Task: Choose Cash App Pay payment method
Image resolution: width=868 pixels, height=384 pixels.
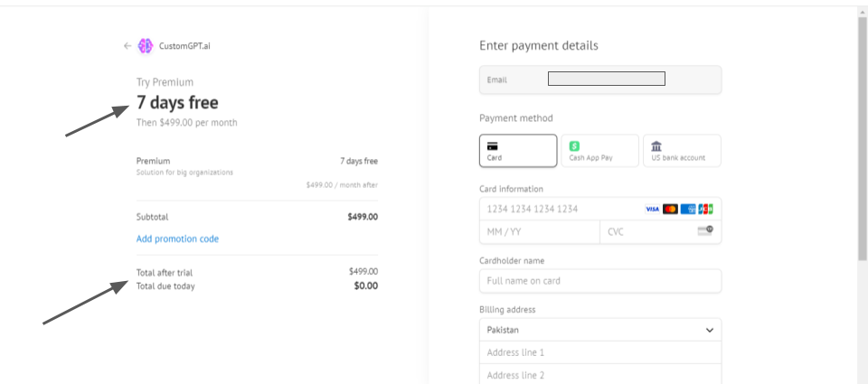Action: [599, 151]
